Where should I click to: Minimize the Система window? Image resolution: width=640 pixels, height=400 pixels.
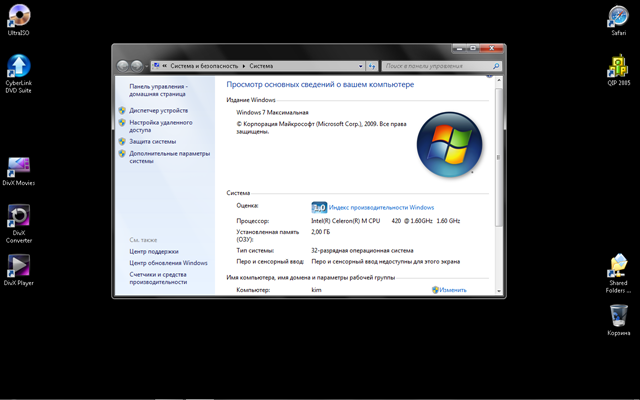click(x=459, y=48)
